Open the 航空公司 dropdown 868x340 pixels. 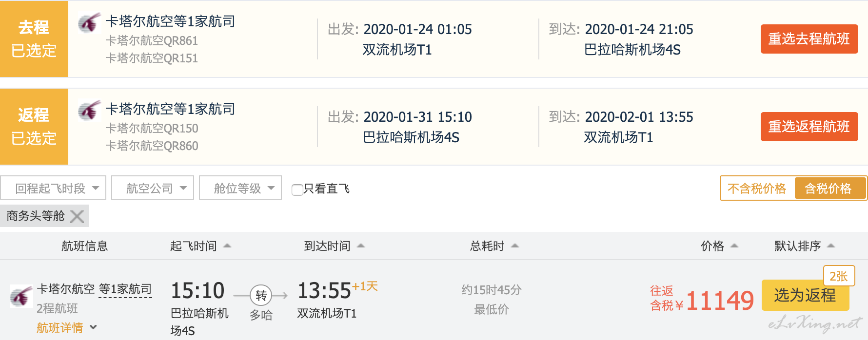[153, 188]
